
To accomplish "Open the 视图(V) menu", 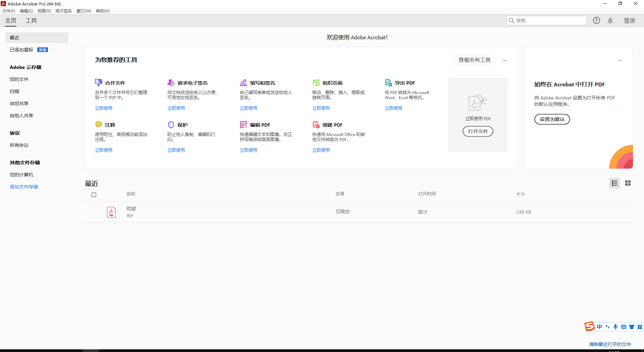I will tap(44, 11).
